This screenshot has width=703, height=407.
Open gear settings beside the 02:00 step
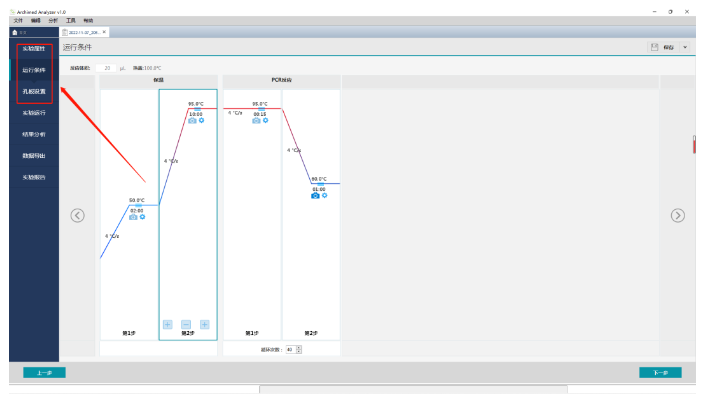pyautogui.click(x=142, y=216)
